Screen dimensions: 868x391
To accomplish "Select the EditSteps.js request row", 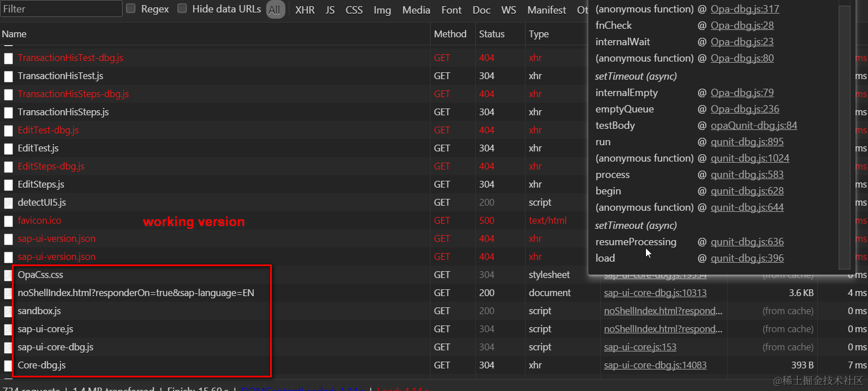I will click(x=41, y=184).
